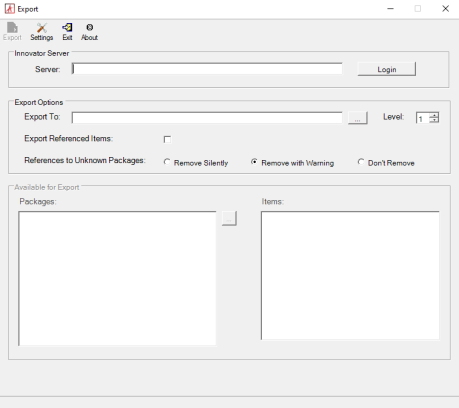The height and width of the screenshot is (408, 459).
Task: Click inside the Level value box
Action: (422, 118)
